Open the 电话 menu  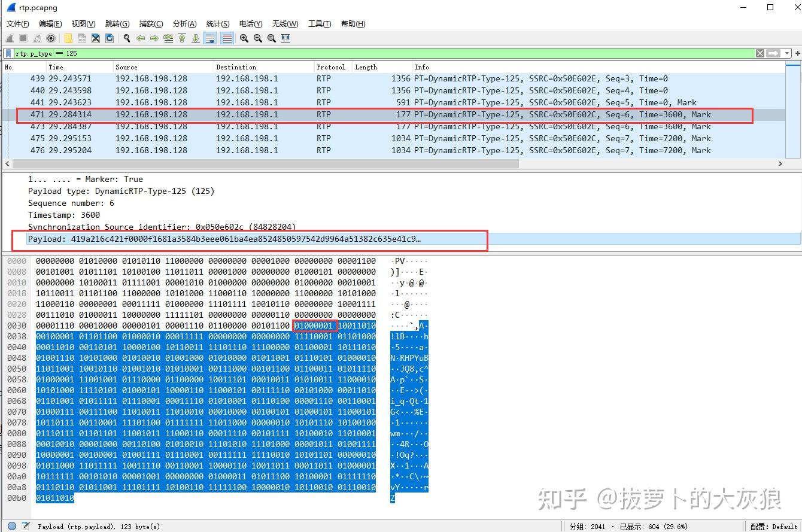250,23
